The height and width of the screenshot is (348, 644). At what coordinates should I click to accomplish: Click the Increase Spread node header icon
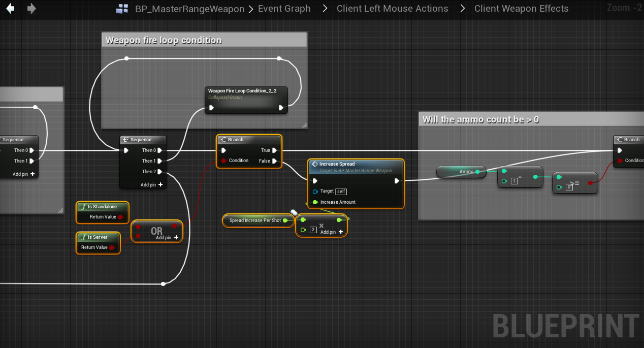314,164
